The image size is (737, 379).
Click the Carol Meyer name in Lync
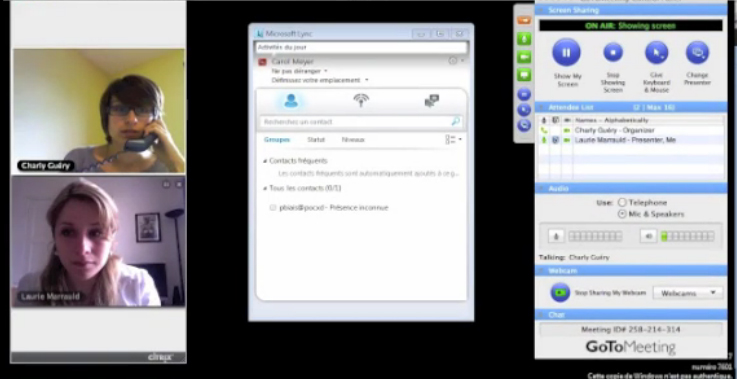click(292, 62)
